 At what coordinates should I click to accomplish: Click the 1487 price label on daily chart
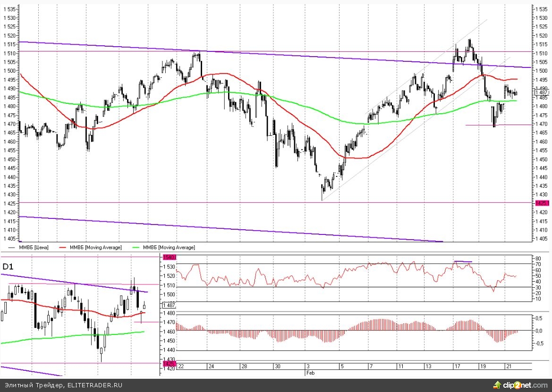pos(169,305)
